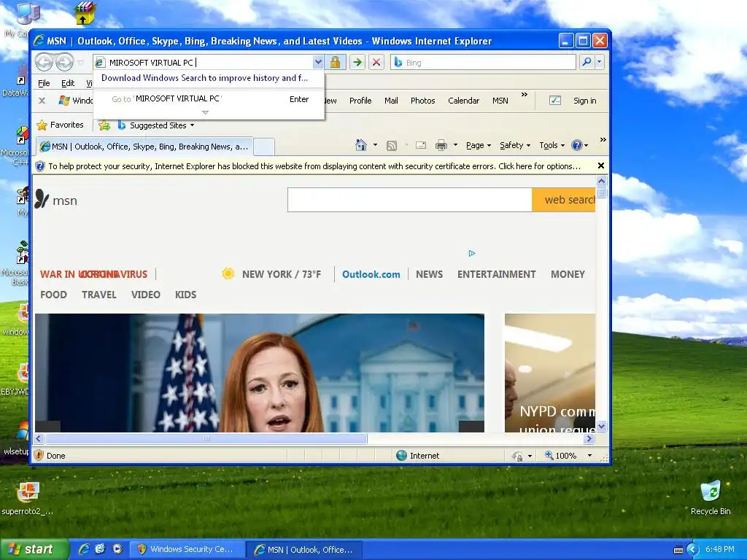Focus the Bing search box
Screen dimensions: 747x560
484,63
